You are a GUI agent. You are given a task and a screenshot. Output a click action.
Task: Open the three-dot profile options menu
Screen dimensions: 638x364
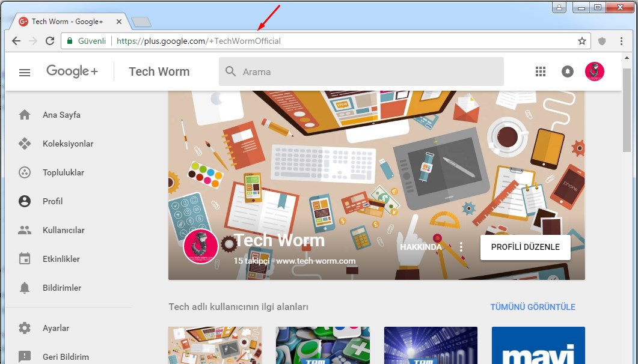point(461,247)
